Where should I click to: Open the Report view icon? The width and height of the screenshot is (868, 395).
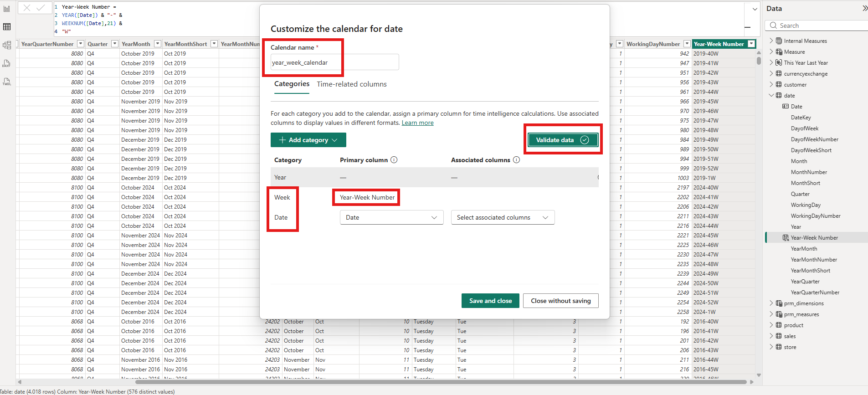(x=7, y=9)
